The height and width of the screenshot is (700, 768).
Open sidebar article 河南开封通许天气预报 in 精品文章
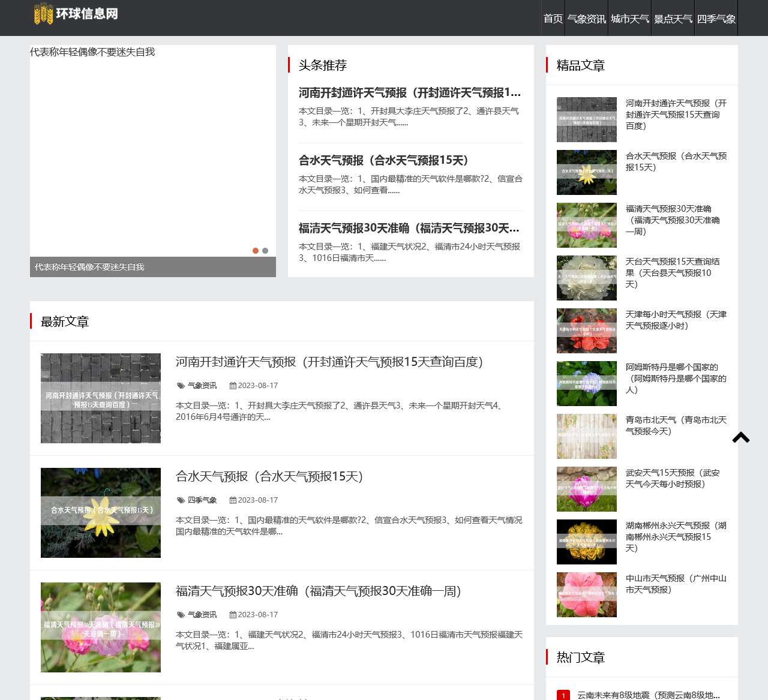click(676, 115)
